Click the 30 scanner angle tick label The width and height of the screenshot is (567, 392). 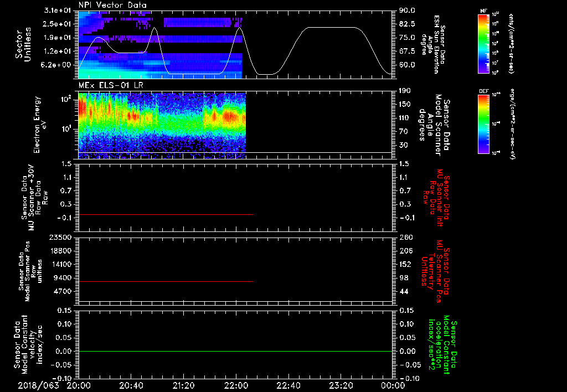(x=404, y=145)
